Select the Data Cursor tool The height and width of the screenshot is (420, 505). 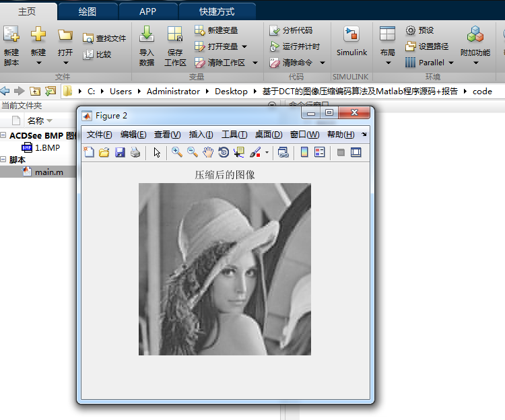239,152
